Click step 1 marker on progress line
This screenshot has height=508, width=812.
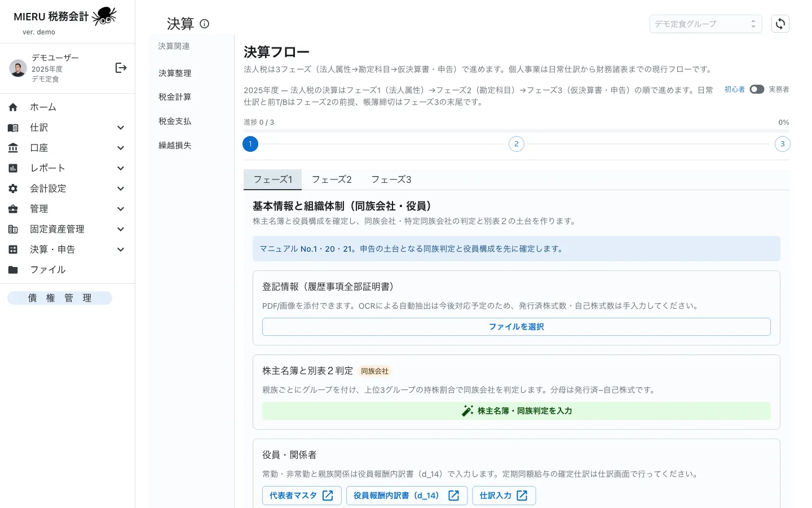coord(250,144)
